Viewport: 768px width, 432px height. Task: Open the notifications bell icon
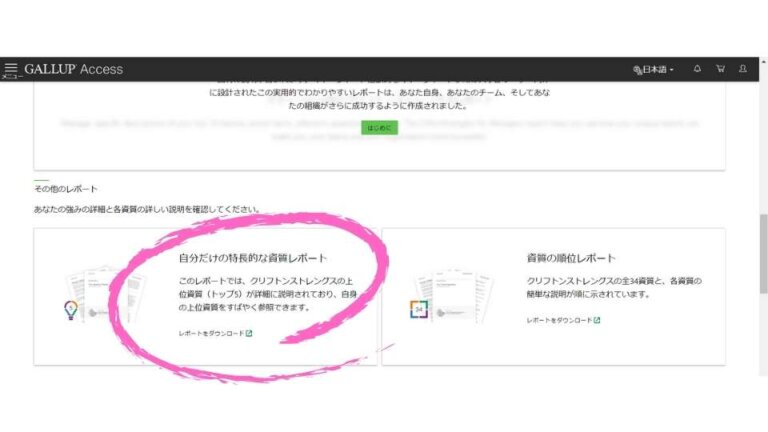(697, 69)
